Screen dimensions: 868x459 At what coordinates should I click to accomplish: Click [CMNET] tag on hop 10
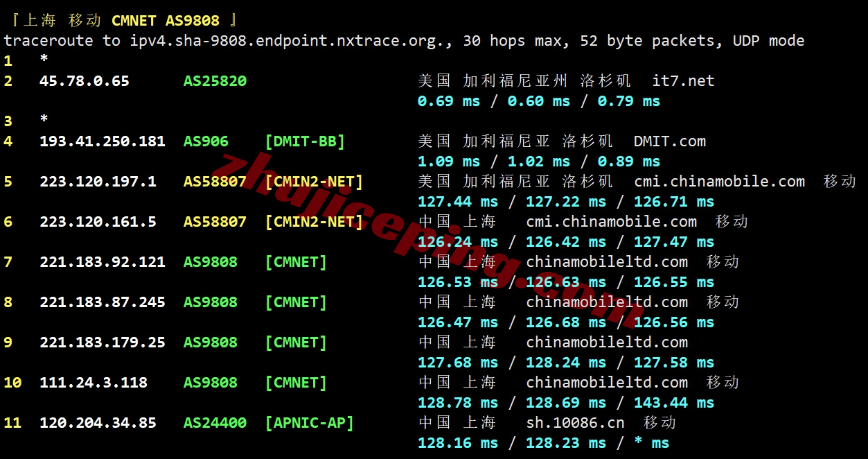tap(296, 383)
